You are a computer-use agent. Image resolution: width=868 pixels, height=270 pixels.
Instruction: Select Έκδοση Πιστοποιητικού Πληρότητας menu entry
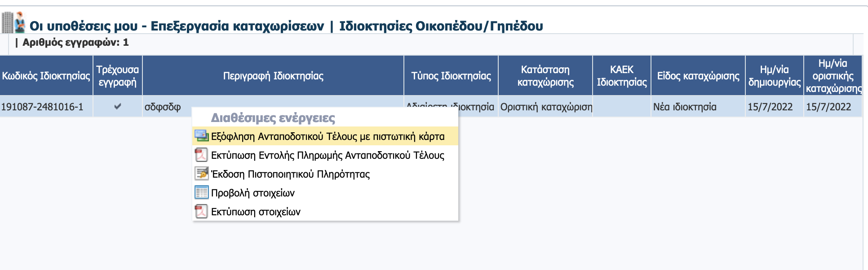click(x=290, y=174)
